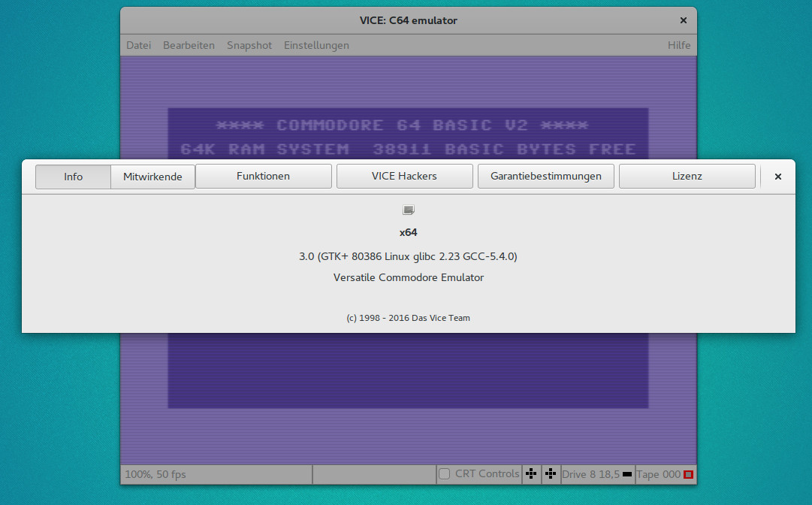Image resolution: width=812 pixels, height=505 pixels.
Task: Close the About dialog with its X
Action: (778, 177)
